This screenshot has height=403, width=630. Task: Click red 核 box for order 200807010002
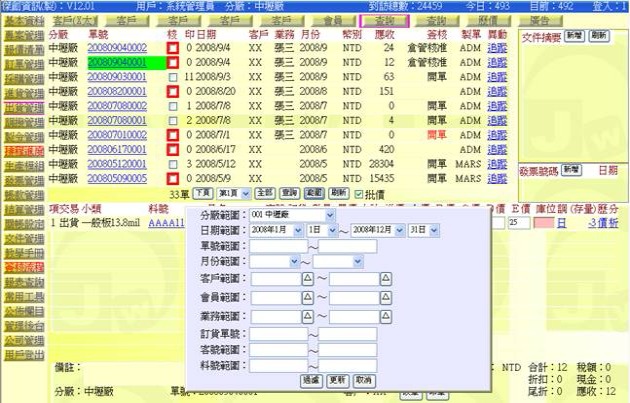tap(173, 134)
